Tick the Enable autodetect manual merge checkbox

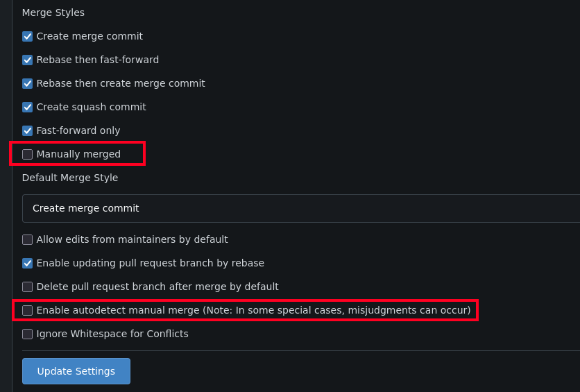28,310
